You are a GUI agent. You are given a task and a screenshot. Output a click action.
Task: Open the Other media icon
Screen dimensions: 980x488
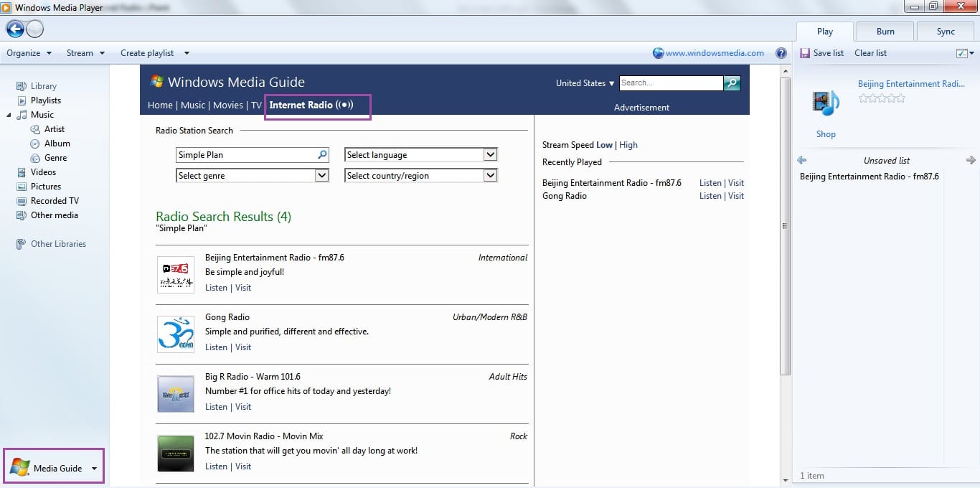click(22, 215)
